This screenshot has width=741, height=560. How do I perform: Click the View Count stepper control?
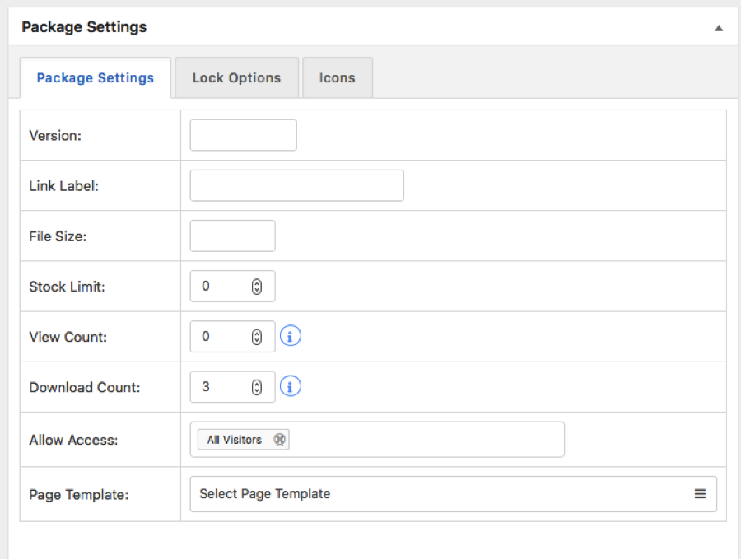[x=257, y=337]
